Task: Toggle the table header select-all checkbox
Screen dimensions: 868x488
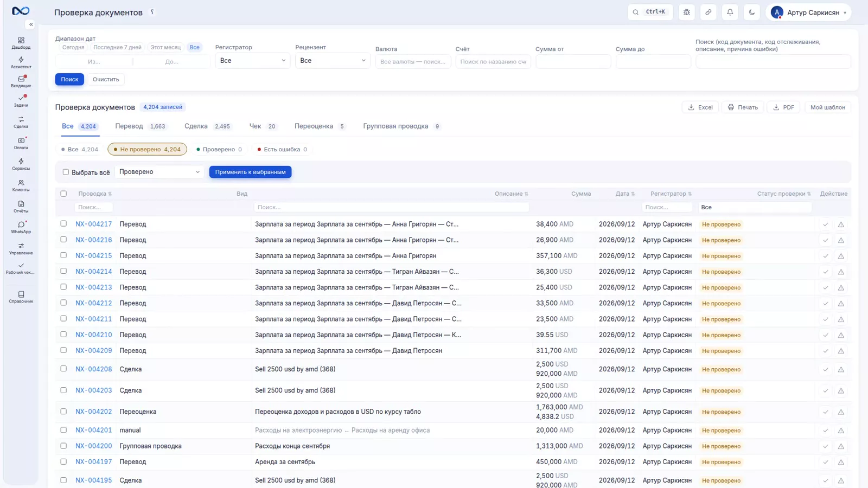Action: tap(63, 194)
